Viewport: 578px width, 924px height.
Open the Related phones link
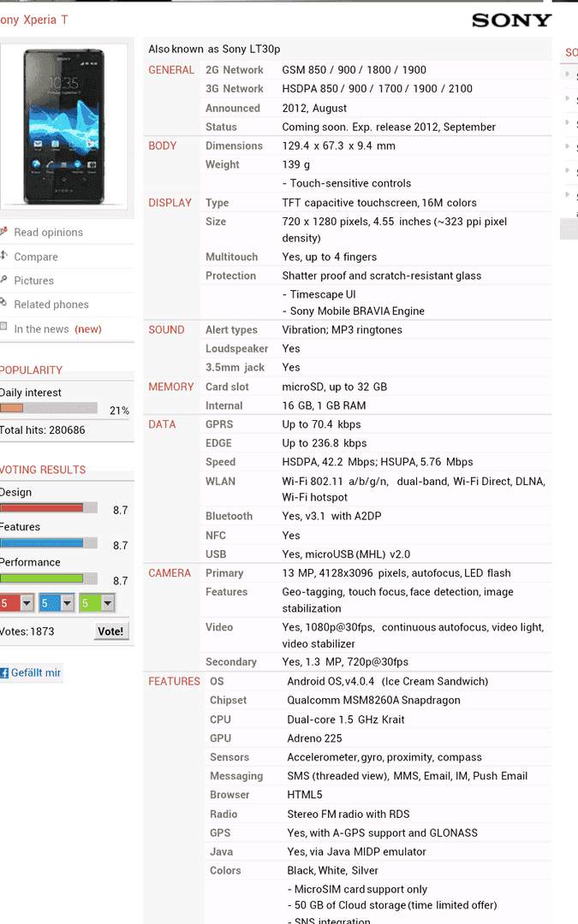[x=51, y=305]
